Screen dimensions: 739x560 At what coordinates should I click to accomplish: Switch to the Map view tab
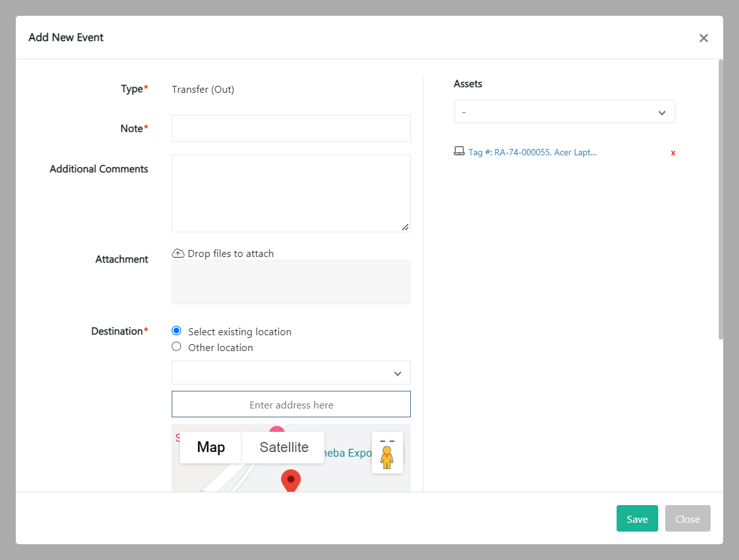click(211, 448)
